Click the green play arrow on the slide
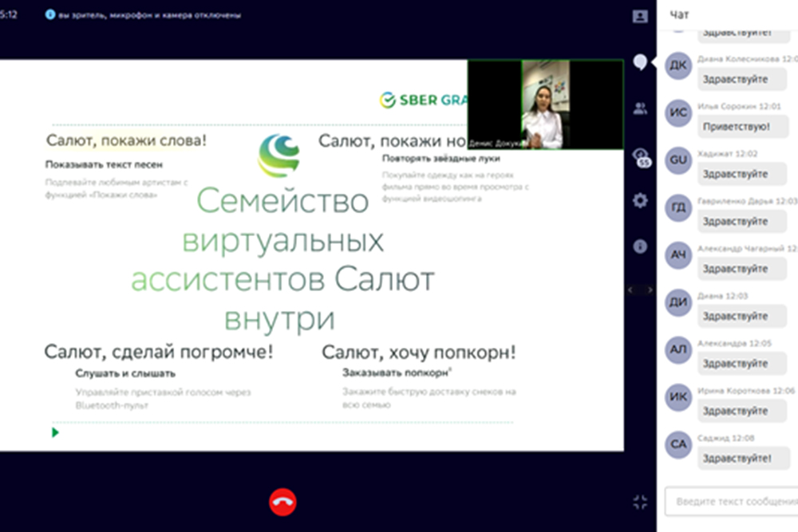798x532 pixels. pos(55,432)
